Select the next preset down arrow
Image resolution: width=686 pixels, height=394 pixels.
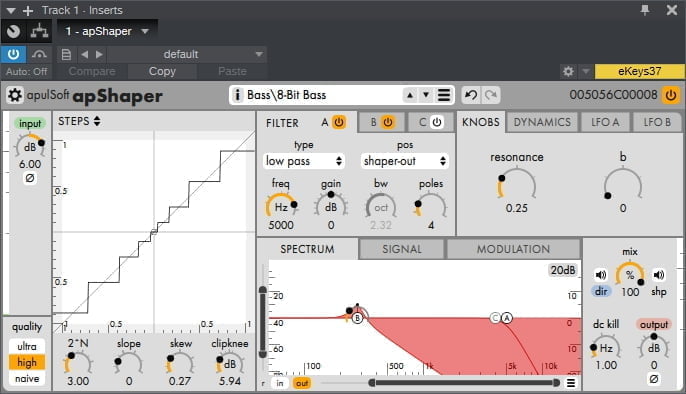click(426, 95)
